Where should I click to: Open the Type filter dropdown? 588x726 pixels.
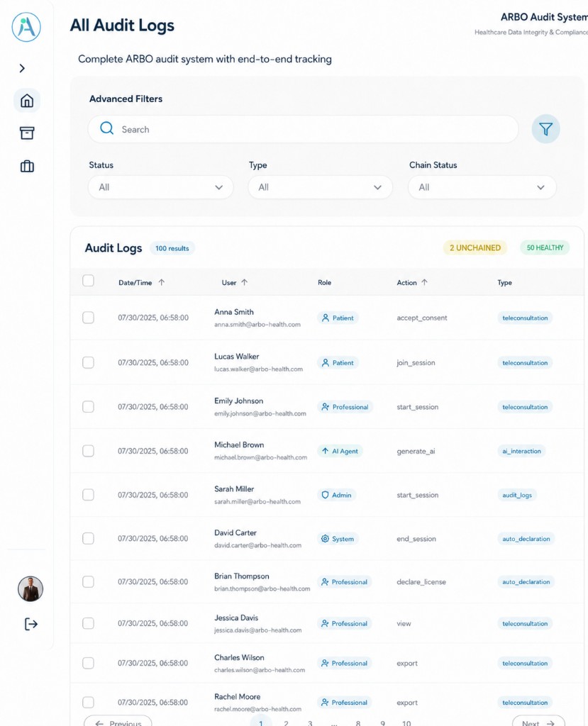(320, 187)
